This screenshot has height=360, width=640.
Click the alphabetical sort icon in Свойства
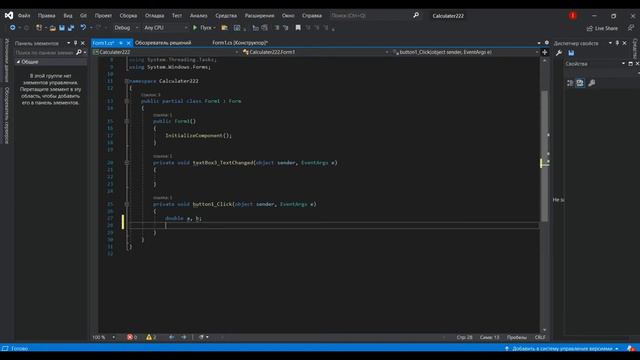[580, 83]
